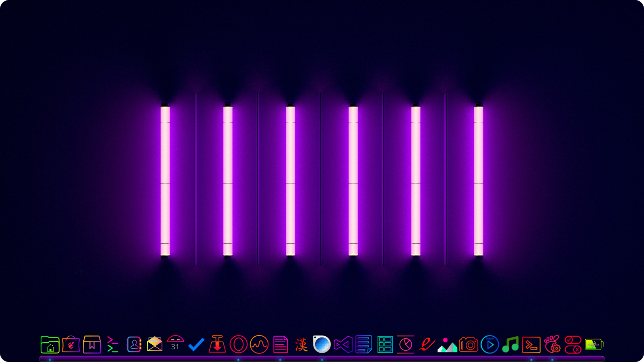Open the orange boxed terminal prompt icon
Viewport: 644px width, 362px height.
pos(531,345)
